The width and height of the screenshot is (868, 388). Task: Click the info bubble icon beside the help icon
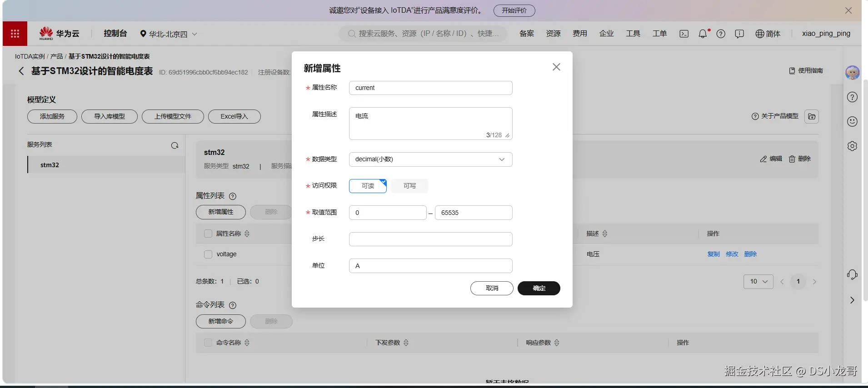[739, 34]
